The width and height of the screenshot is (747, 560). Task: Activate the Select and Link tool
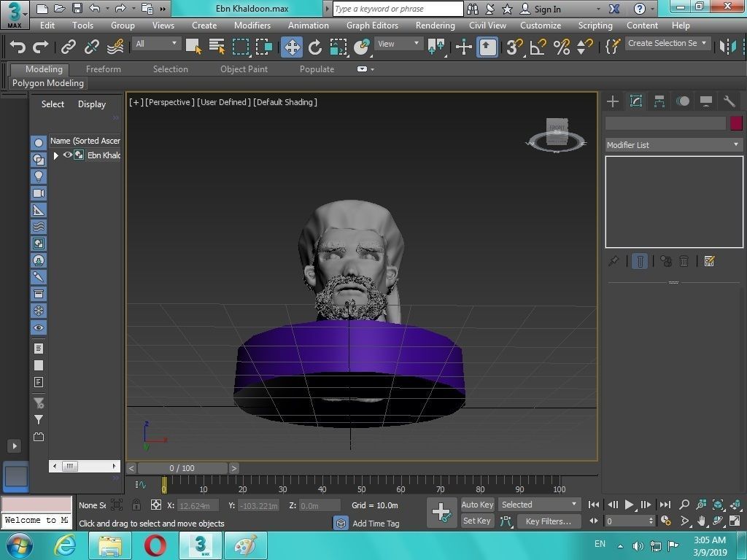[69, 47]
